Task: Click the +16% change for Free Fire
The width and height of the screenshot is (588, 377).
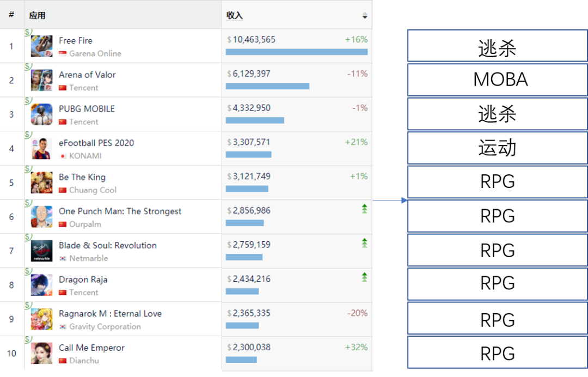Action: [356, 40]
